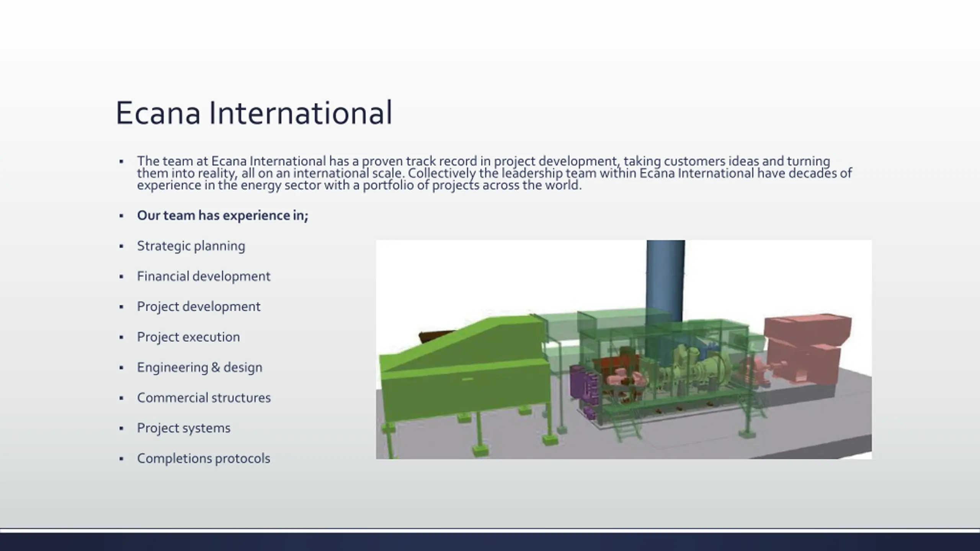Click the 'Ecana International' slide title

(253, 113)
